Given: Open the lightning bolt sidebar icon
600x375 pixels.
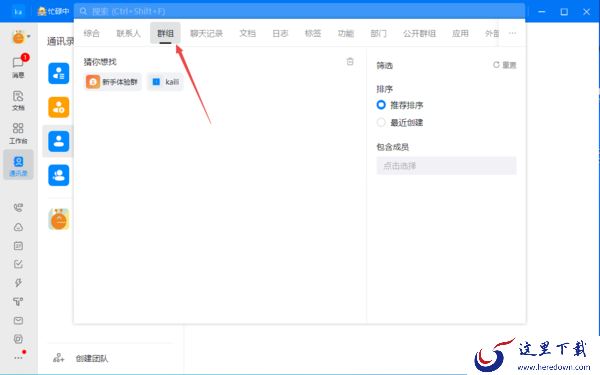Looking at the screenshot, I should click(18, 283).
